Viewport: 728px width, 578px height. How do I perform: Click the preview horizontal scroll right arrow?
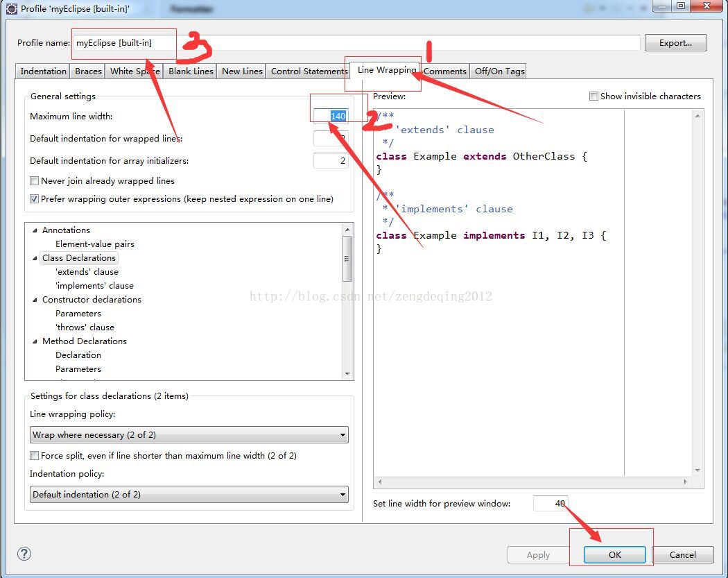685,482
